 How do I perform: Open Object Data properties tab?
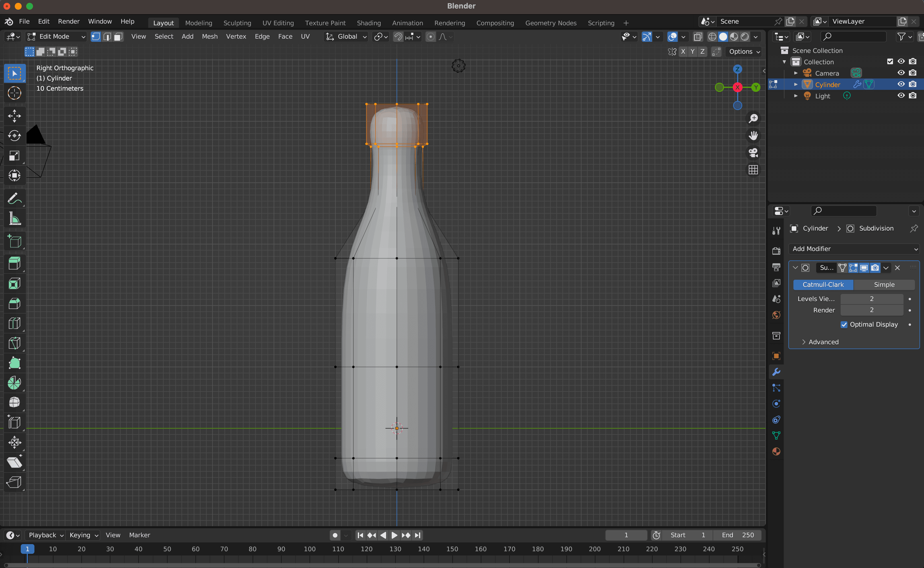coord(776,436)
